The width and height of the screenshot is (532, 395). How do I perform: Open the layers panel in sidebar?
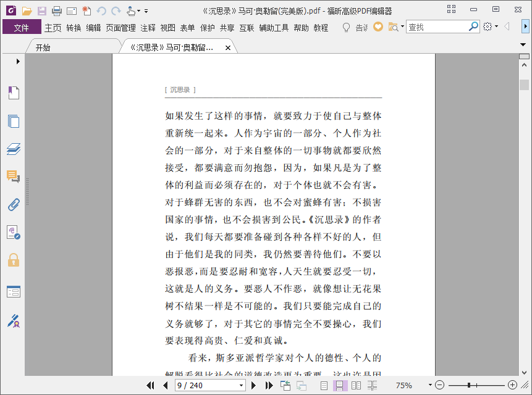click(x=14, y=149)
